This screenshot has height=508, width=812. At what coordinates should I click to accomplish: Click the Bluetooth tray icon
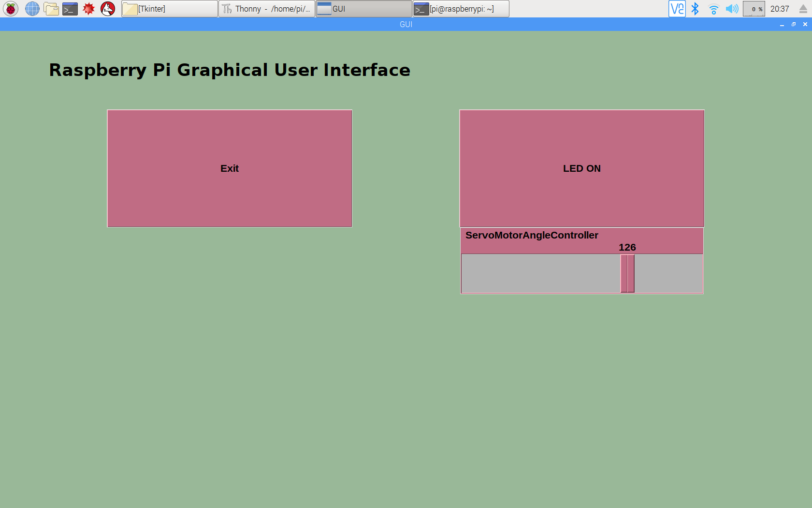tap(695, 9)
